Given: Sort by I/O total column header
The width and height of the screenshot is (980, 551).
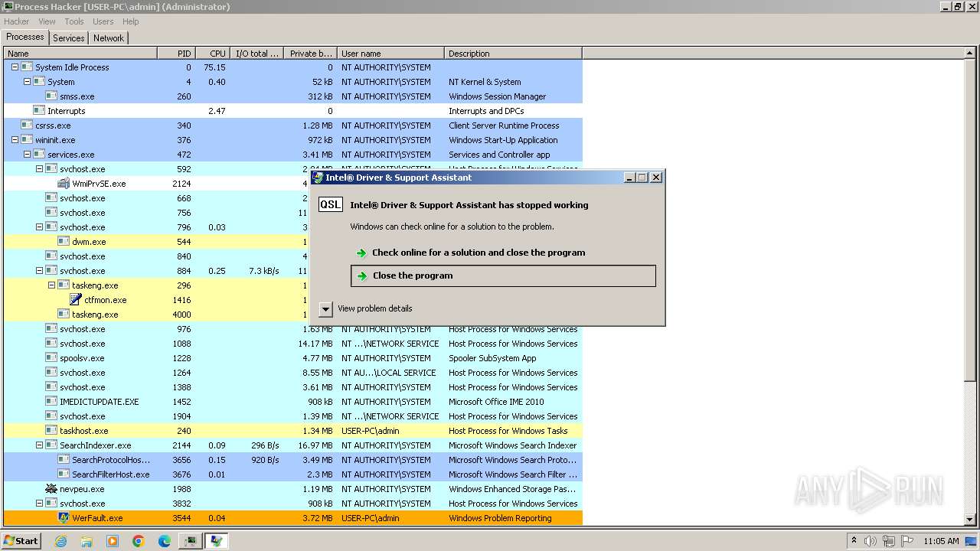Looking at the screenshot, I should 256,54.
